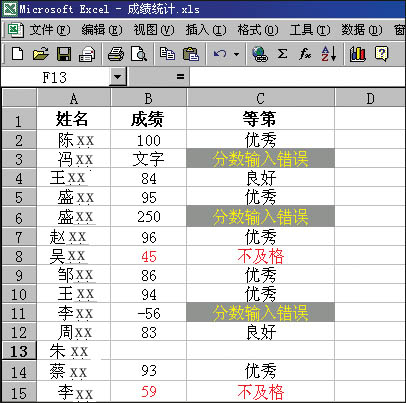Select the 良好 cell in row 4
The width and height of the screenshot is (406, 403).
[260, 178]
